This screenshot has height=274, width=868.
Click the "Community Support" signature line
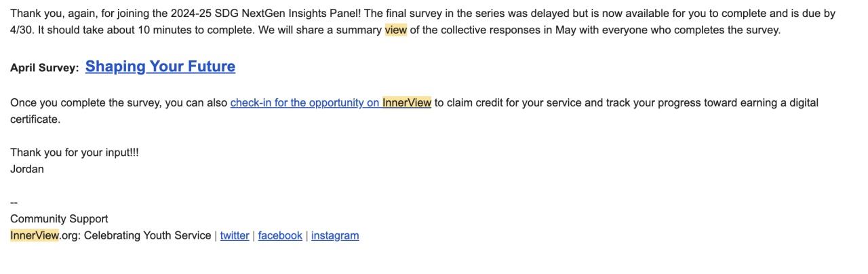click(59, 219)
